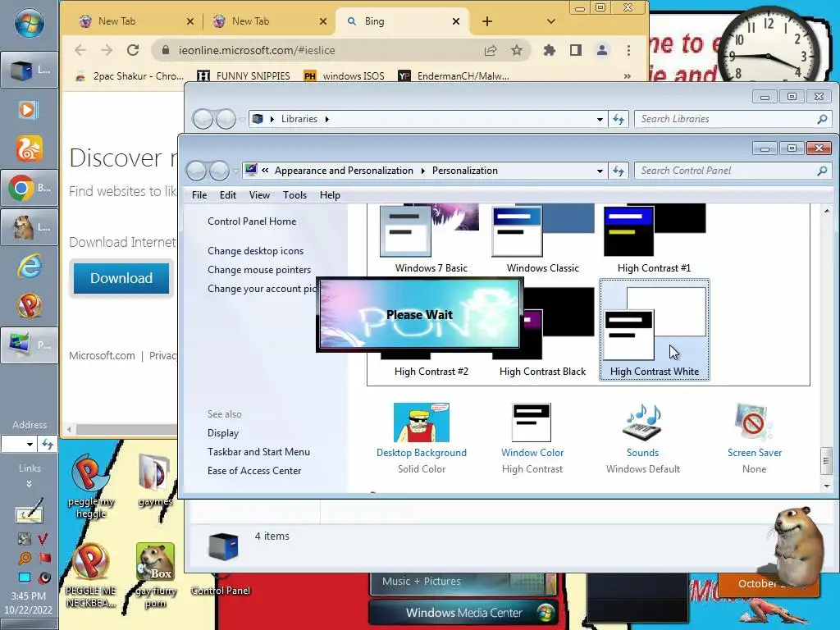Open FUNNY SNIPPIES bookmark
Image resolution: width=840 pixels, height=630 pixels.
[244, 76]
